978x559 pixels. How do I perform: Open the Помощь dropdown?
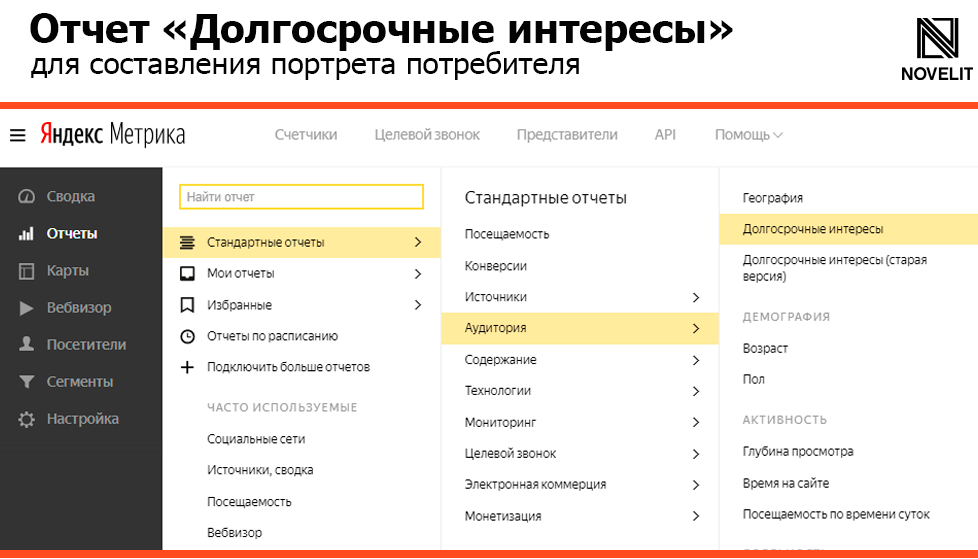click(748, 135)
